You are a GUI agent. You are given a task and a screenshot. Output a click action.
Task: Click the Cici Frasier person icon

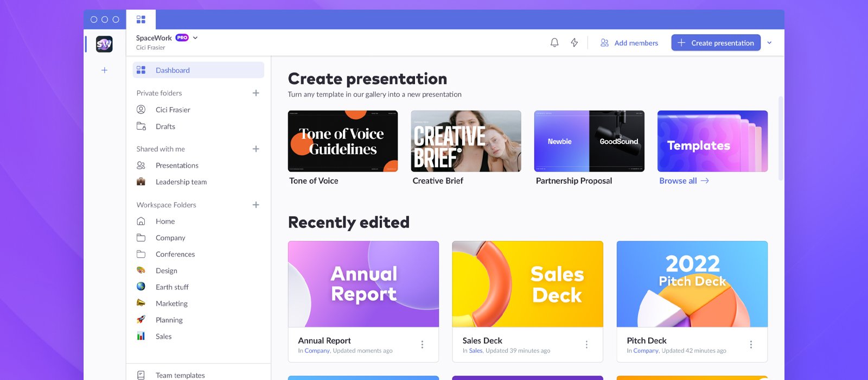(141, 110)
